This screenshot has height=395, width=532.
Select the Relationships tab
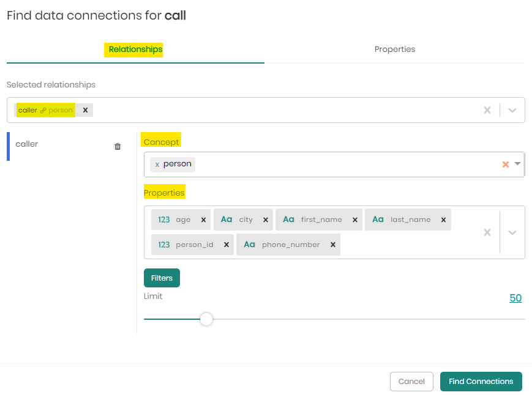[x=135, y=50]
